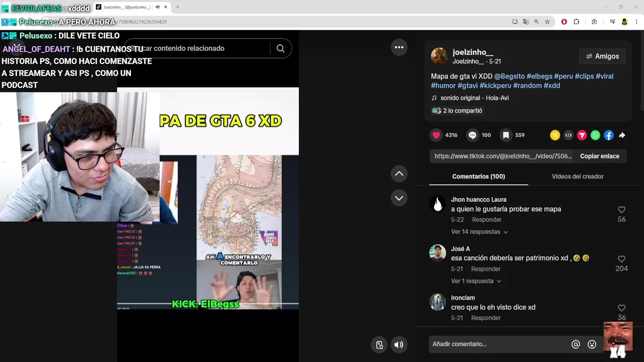644x362 pixels.
Task: Click the embed code icon
Action: point(569,135)
